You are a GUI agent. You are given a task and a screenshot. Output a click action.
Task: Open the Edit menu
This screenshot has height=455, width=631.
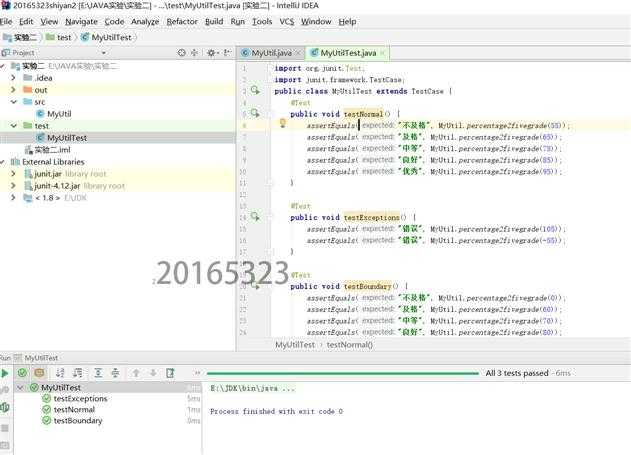(26, 21)
